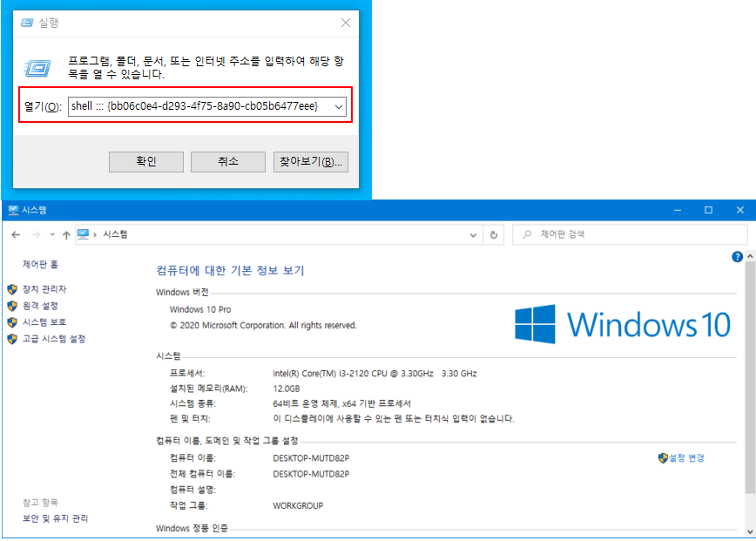Click the shield icon beside 설정 변경

click(x=663, y=458)
